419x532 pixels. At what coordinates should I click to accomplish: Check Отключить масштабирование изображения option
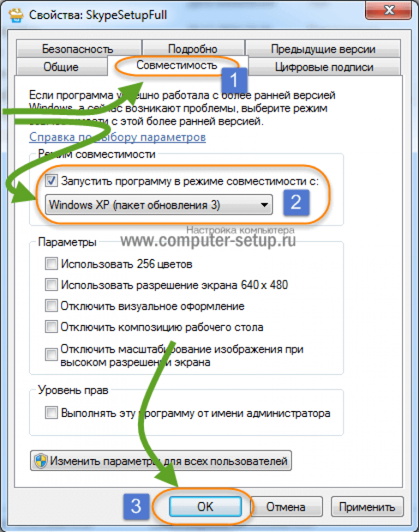coord(51,354)
